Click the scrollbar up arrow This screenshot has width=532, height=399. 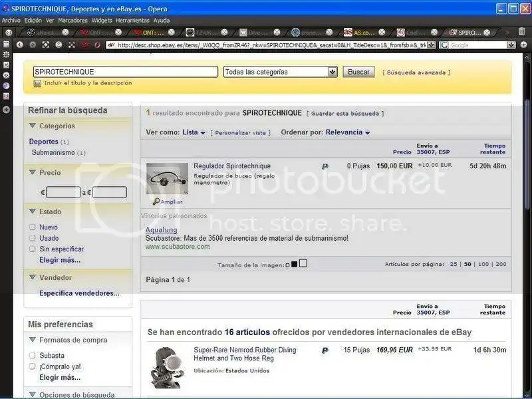pos(527,57)
